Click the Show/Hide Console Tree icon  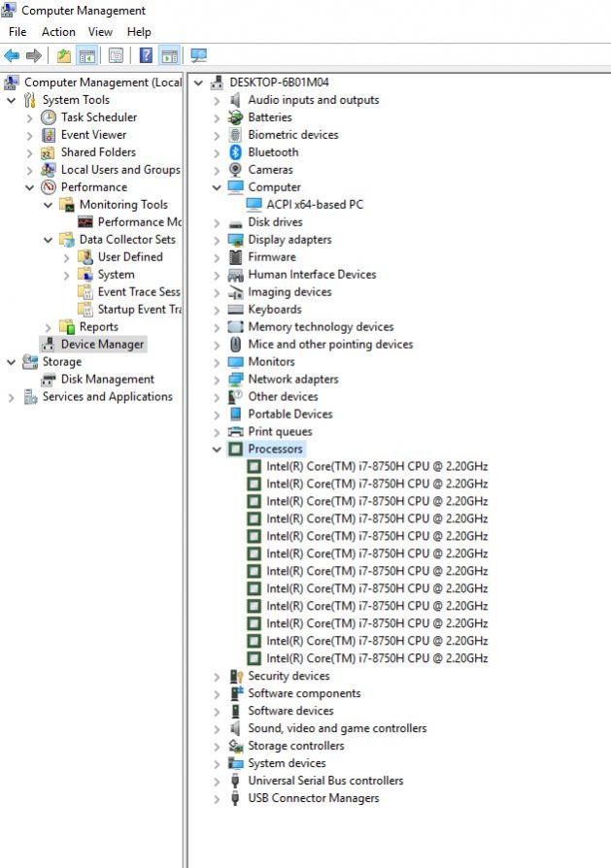pos(87,55)
